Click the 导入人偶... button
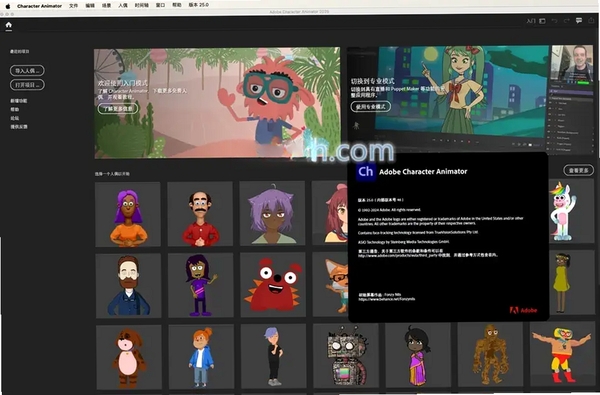Viewport: 600px width, 395px height. [x=27, y=70]
